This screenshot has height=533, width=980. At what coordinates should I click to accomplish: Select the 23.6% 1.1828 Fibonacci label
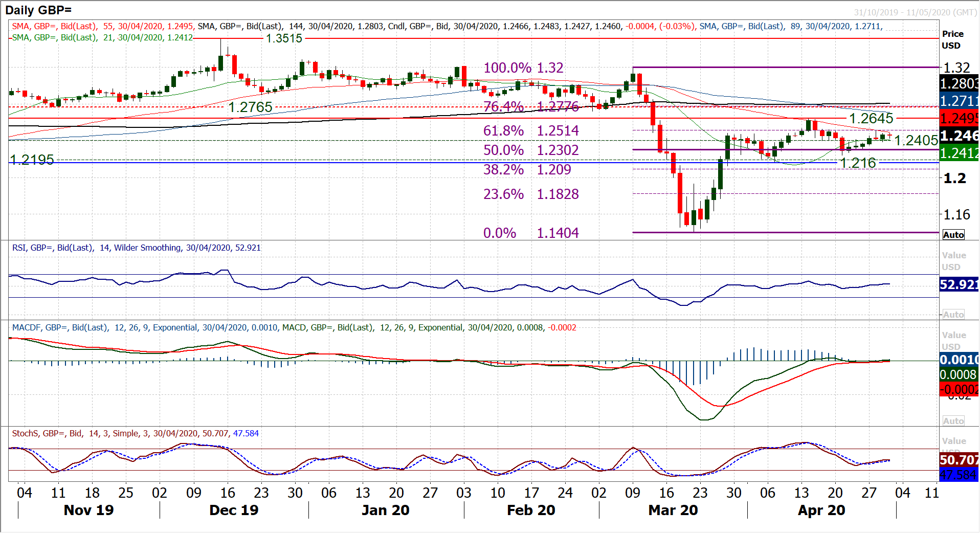(531, 194)
